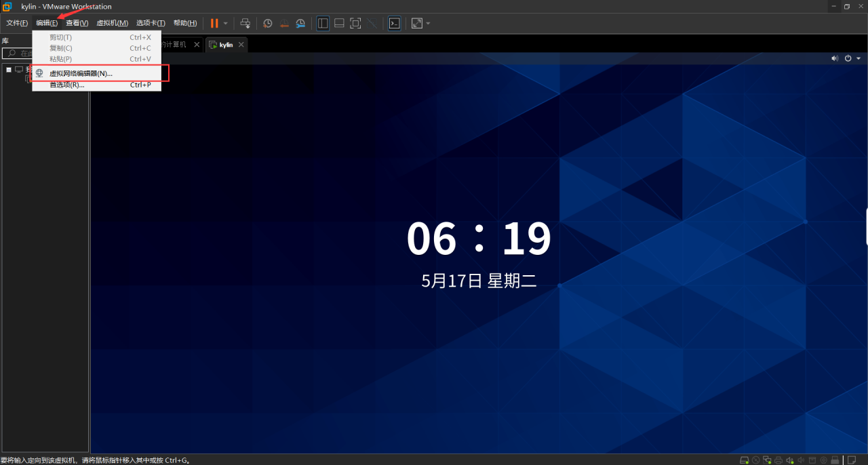Toggle the thumbnail bar display
Viewport: 868px width, 465px height.
coord(338,23)
